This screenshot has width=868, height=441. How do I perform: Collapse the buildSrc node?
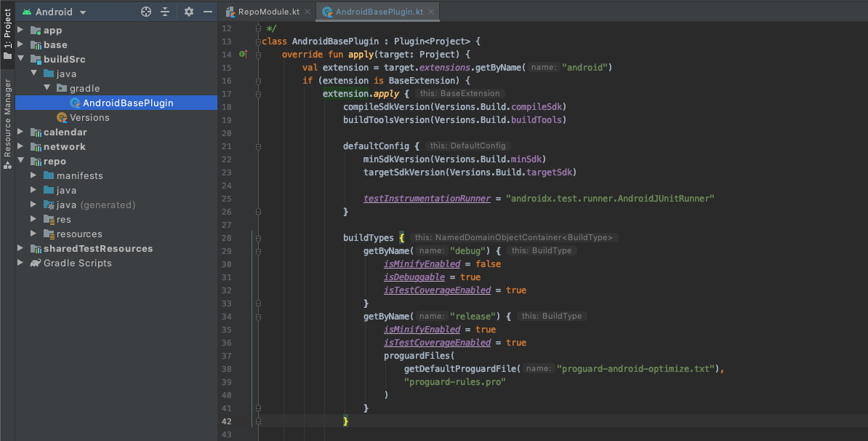[20, 59]
